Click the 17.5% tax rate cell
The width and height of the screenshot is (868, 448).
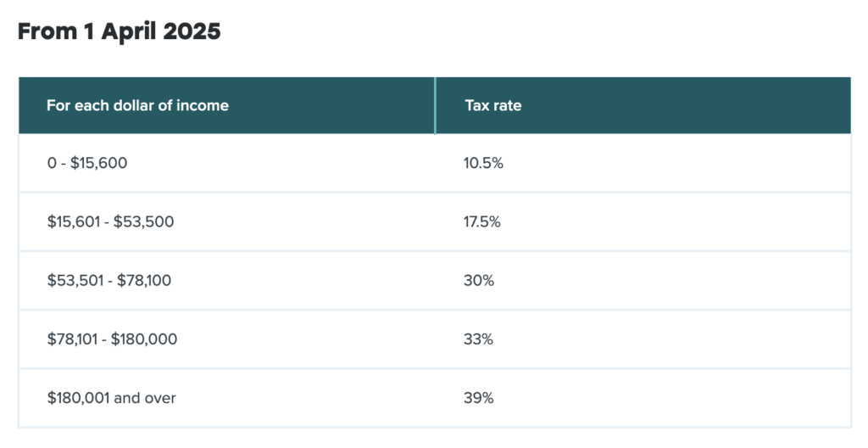pyautogui.click(x=483, y=221)
